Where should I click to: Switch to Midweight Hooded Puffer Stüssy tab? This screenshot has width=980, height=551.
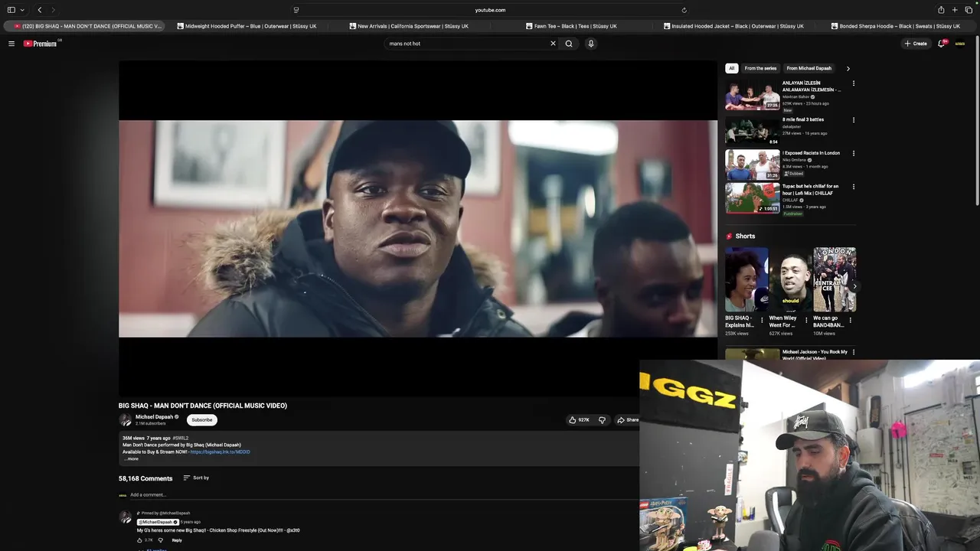247,26
